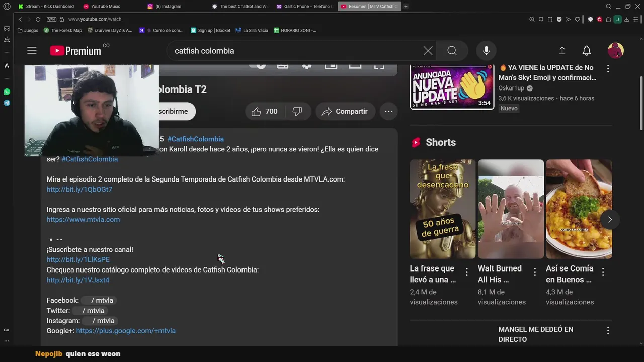Open the zoom magnifier in address bar
This screenshot has width=644, height=362.
[x=532, y=19]
